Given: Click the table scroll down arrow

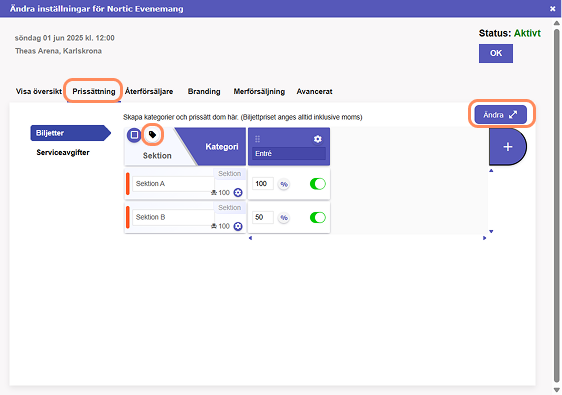Looking at the screenshot, I should (491, 232).
